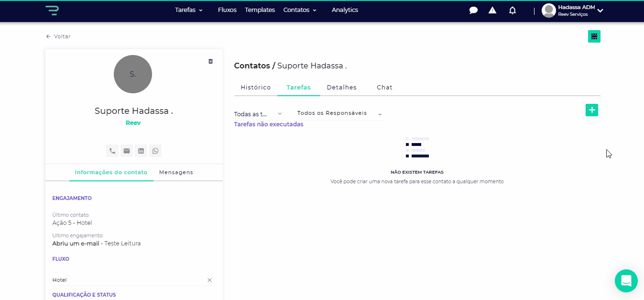Go back with the Voltar link
This screenshot has height=300, width=644.
(x=58, y=36)
